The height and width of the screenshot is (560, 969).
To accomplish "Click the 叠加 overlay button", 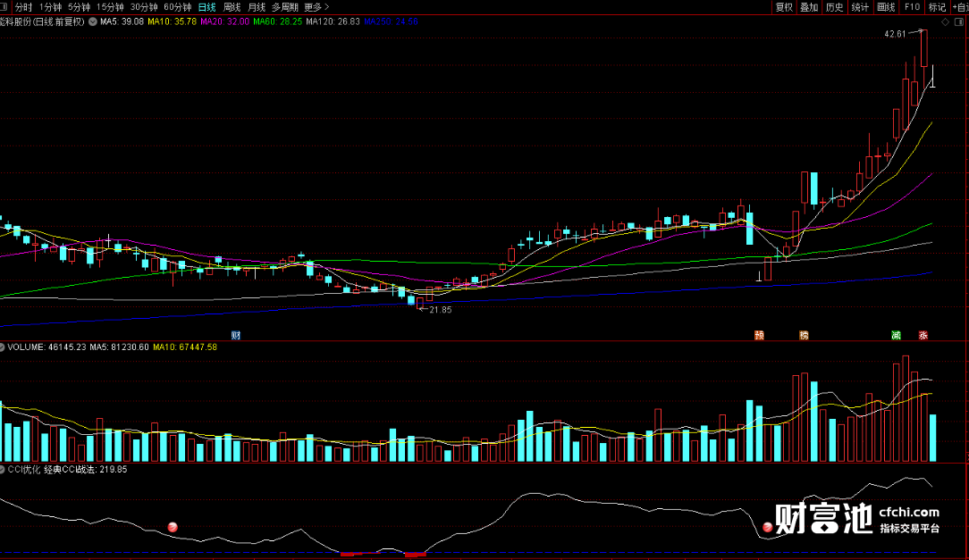I will click(809, 7).
